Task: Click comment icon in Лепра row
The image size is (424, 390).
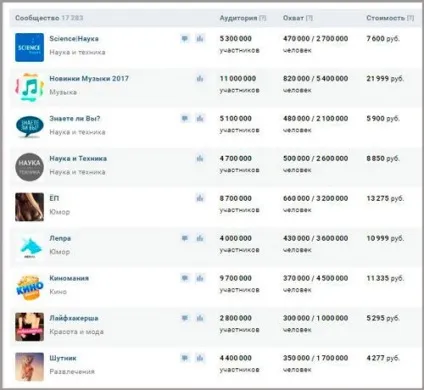Action: [x=185, y=238]
